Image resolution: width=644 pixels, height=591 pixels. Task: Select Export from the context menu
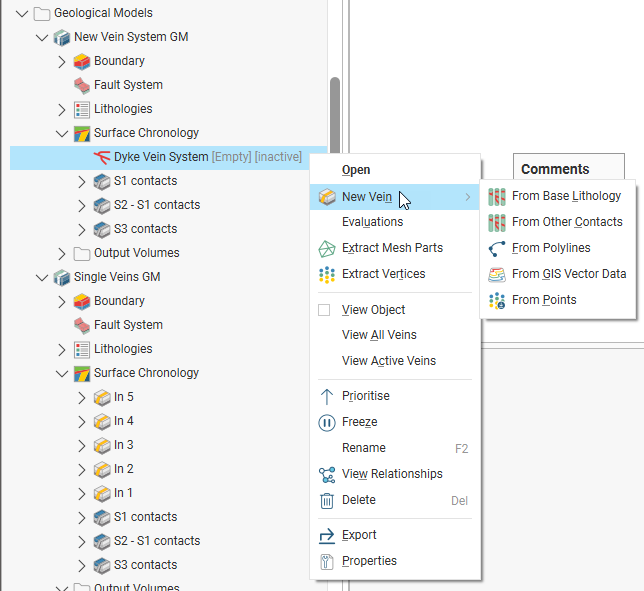coord(359,535)
